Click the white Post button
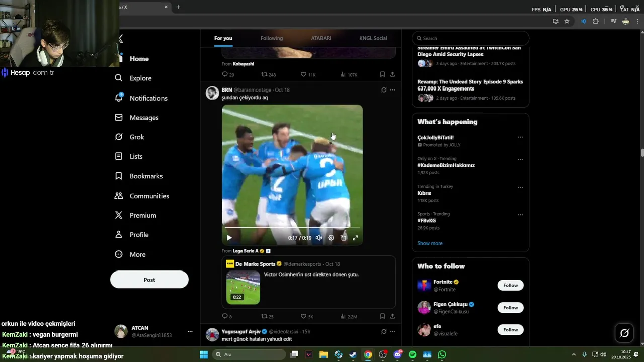This screenshot has width=644, height=362. click(x=149, y=280)
